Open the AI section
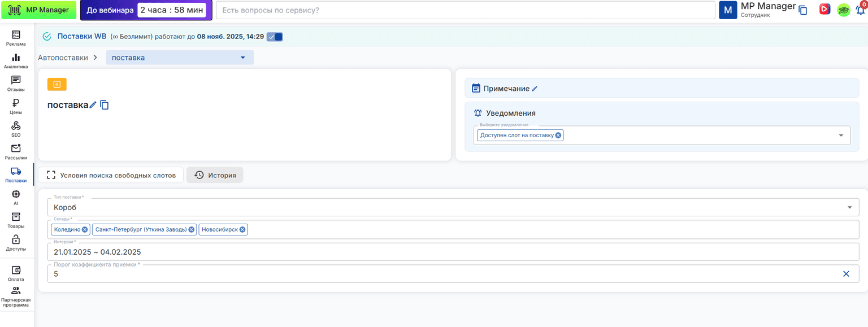Viewport: 868px width, 327px height. pos(16,198)
